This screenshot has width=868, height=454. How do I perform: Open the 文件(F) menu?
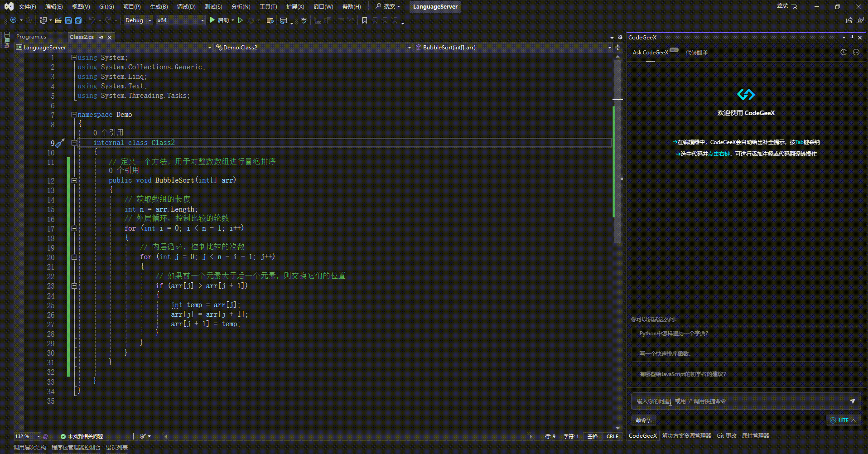pos(27,7)
